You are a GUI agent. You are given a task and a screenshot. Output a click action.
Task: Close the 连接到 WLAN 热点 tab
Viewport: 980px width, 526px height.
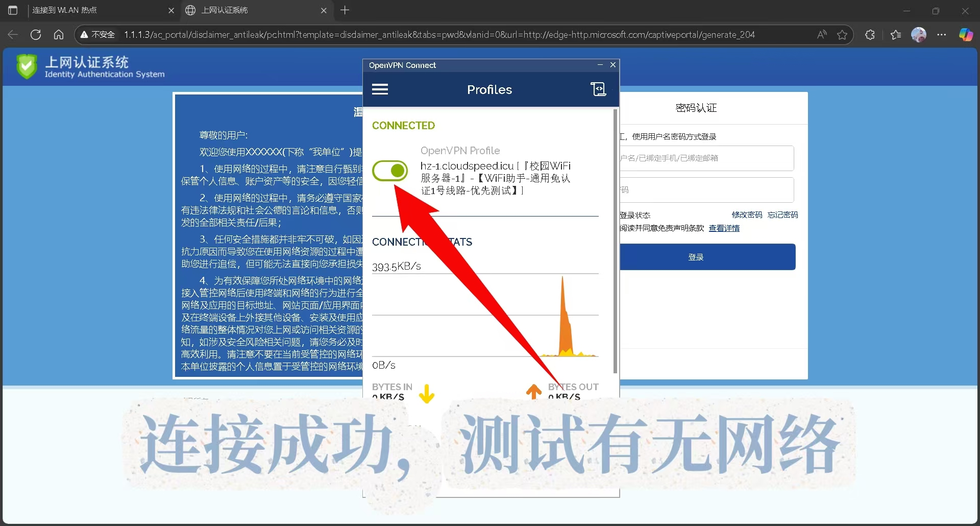coord(171,10)
